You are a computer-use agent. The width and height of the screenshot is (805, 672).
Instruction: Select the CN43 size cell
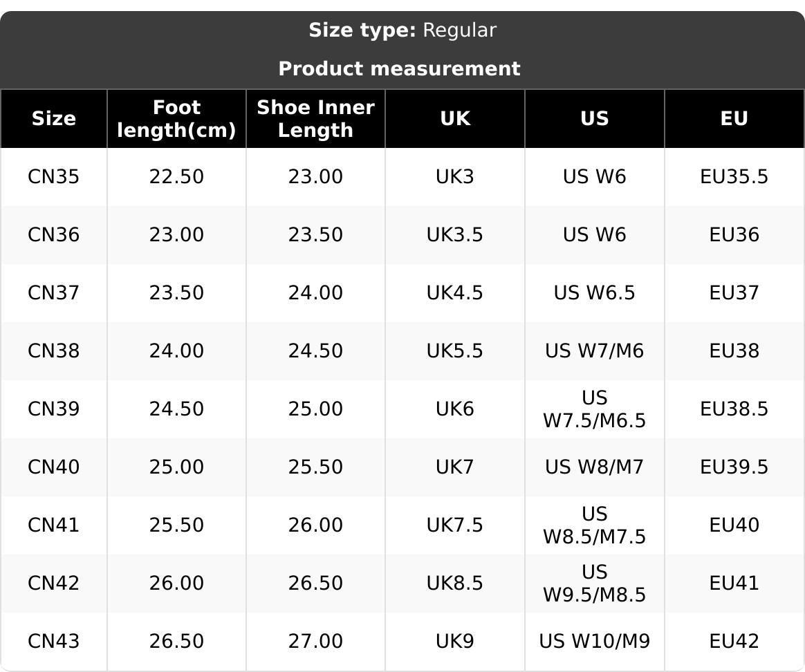(53, 642)
